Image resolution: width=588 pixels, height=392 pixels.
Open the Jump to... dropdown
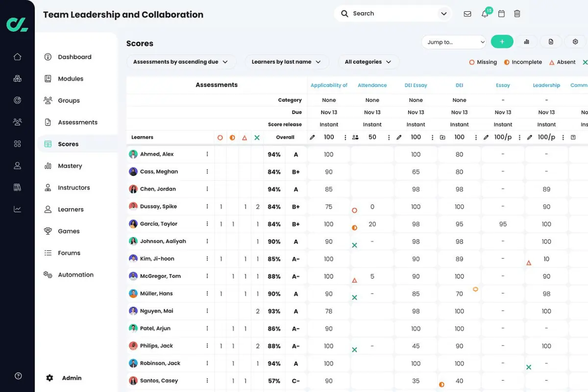click(x=454, y=42)
